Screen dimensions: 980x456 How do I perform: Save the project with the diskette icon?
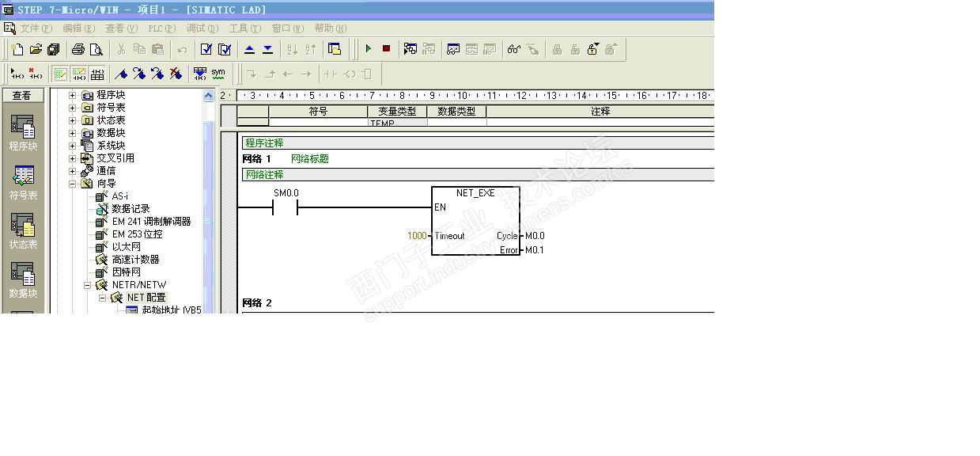point(54,49)
